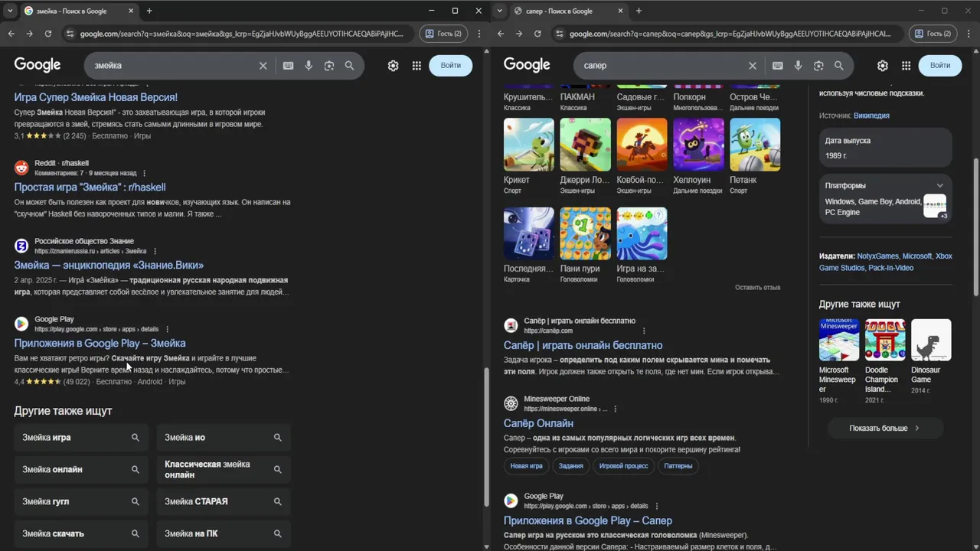Open on-screen keyboard in left Google search
980x551 pixels.
pos(288,66)
